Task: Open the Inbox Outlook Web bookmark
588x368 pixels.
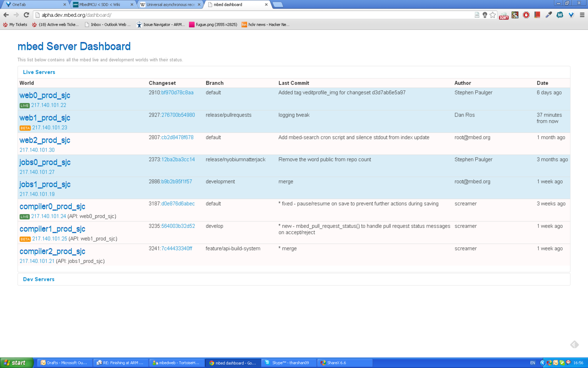Action: tap(108, 25)
